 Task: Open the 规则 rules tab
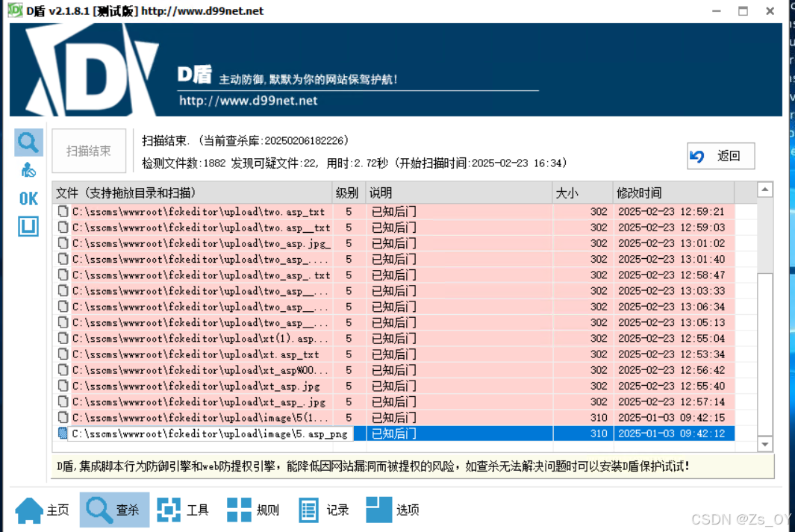point(253,510)
